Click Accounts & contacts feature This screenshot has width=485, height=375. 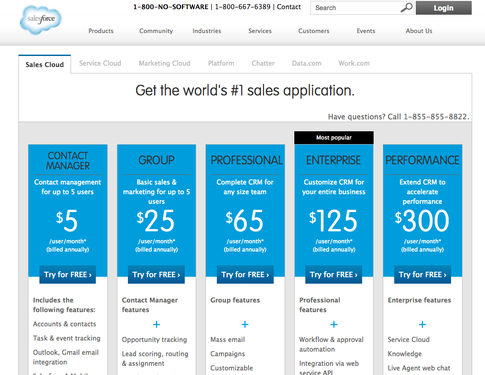click(x=64, y=324)
